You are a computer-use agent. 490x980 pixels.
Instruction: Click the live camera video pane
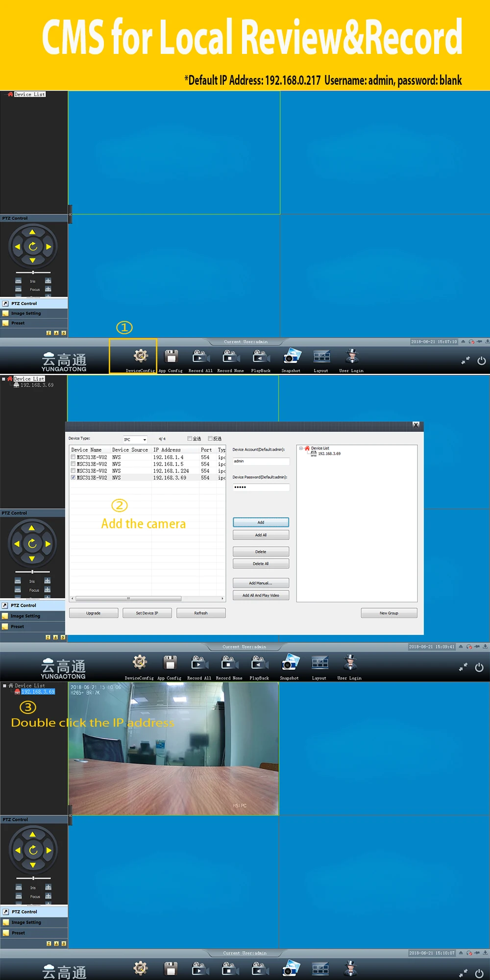pos(173,749)
